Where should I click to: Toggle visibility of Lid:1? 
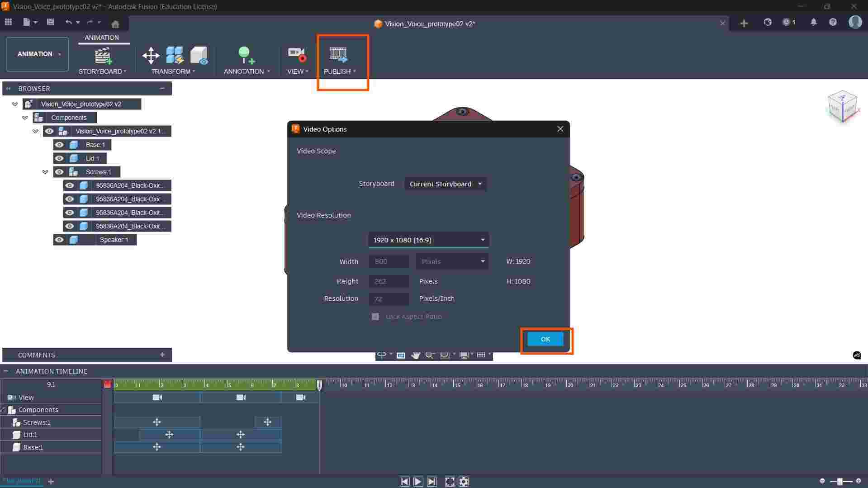point(59,158)
